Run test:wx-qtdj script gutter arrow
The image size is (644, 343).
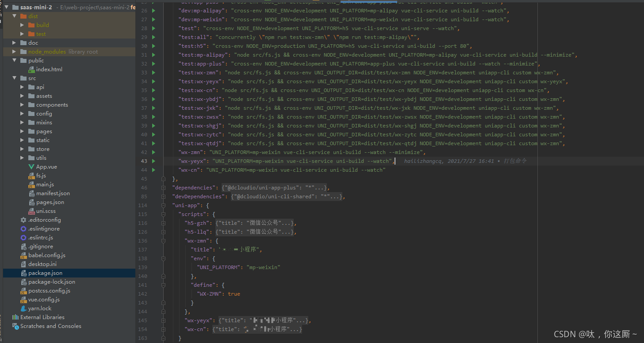click(153, 143)
